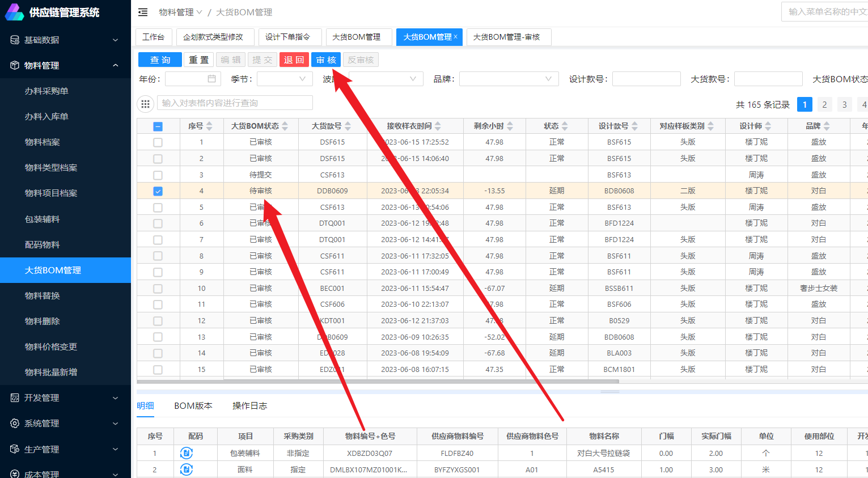Click the red 退回 button

pyautogui.click(x=294, y=60)
